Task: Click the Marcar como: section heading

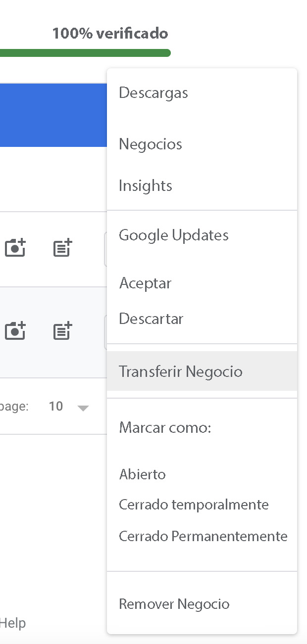Action: [x=165, y=427]
